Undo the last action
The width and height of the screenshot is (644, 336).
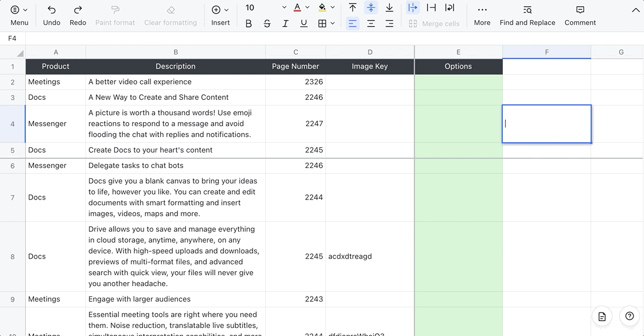[51, 15]
